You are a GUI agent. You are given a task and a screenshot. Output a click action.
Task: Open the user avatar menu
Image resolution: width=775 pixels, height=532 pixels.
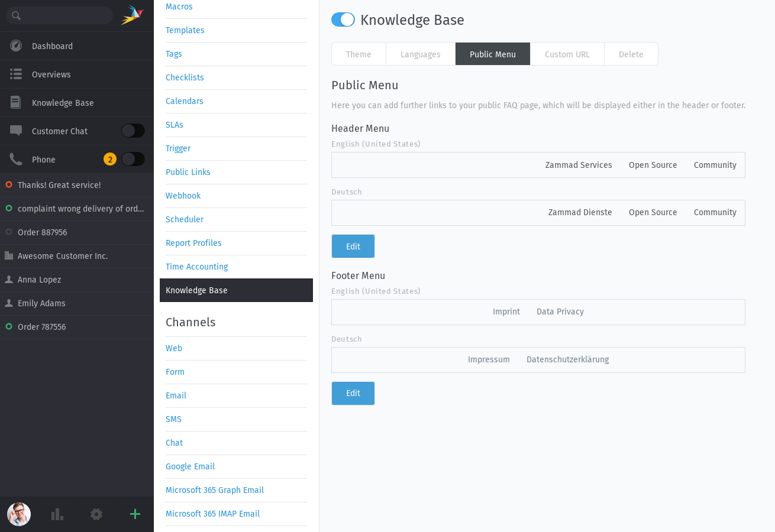19,514
